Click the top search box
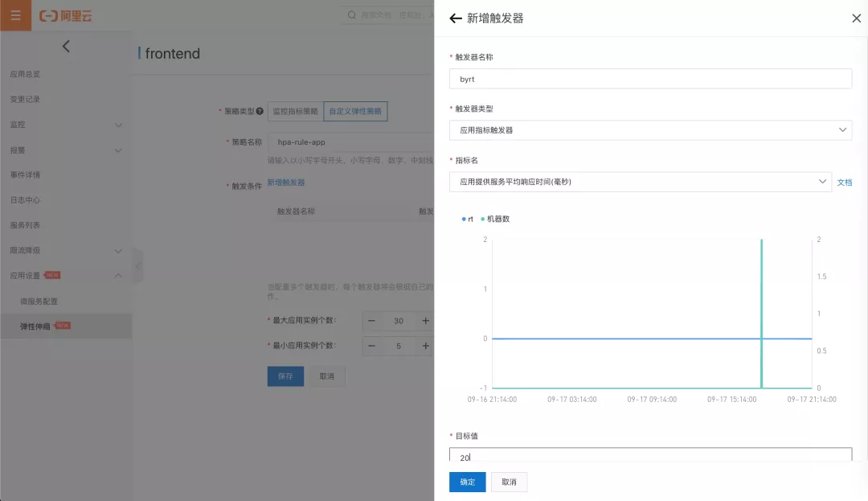Viewport: 868px width, 501px height. (387, 15)
